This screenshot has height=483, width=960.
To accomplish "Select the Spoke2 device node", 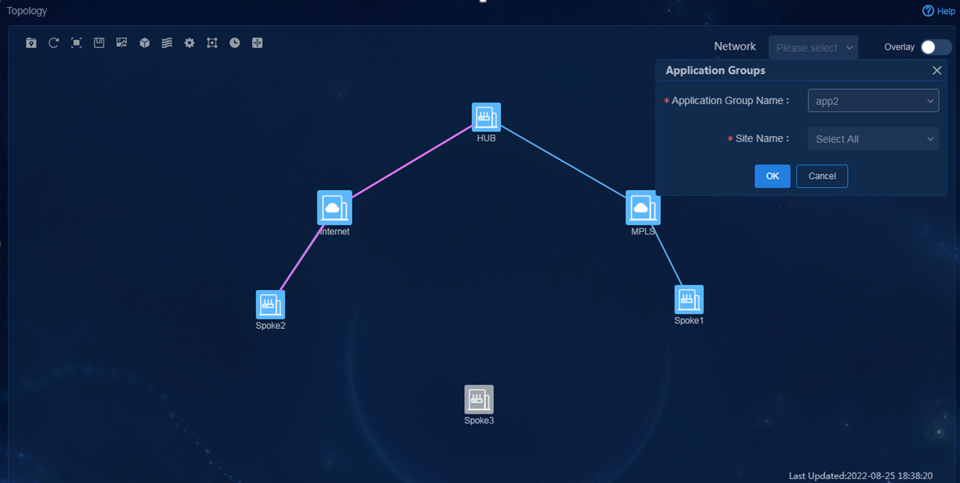I will click(270, 305).
